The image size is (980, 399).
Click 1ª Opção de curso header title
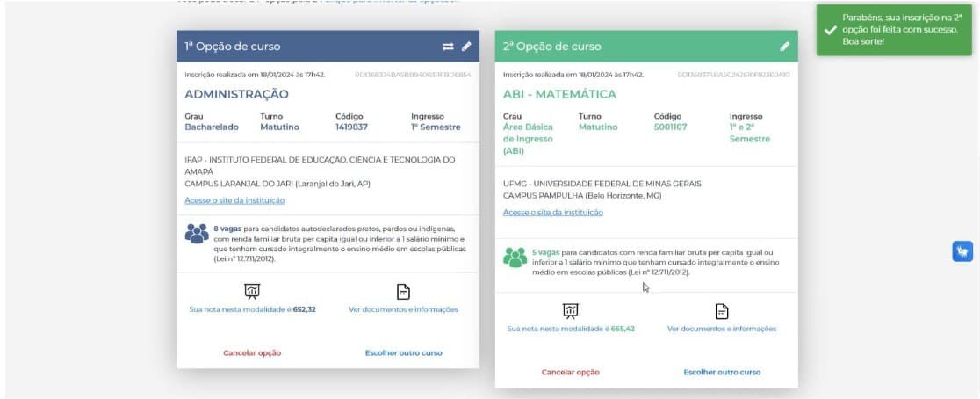coord(233,47)
